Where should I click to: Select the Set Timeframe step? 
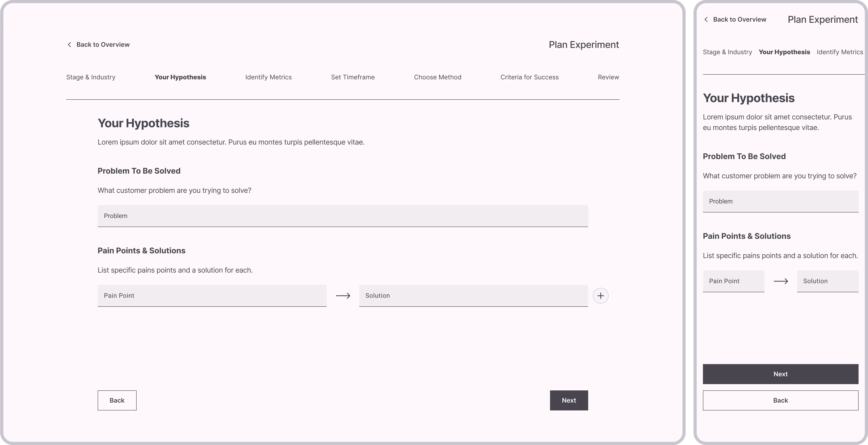353,77
